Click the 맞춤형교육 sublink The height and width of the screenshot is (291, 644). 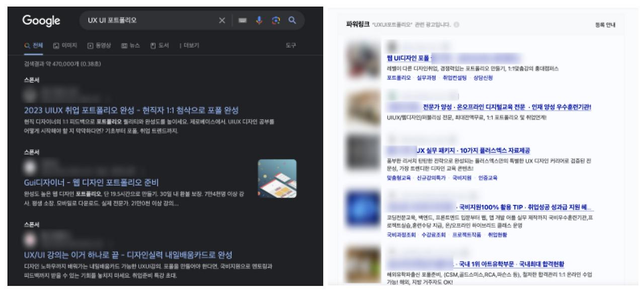coord(399,178)
